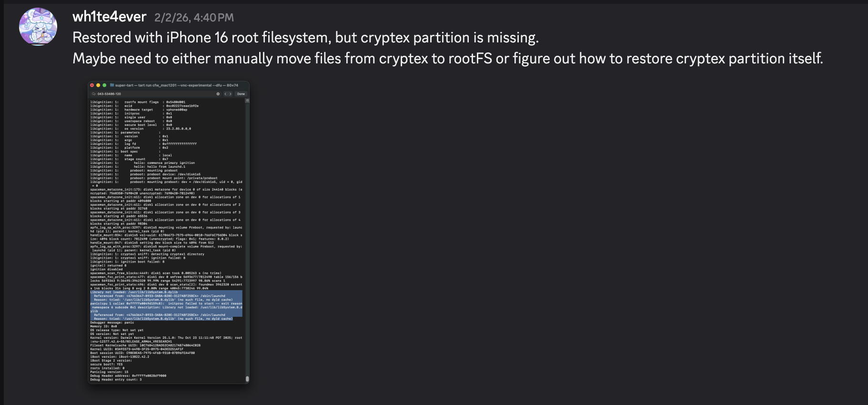Open the search options dropdown beside the magnifier
Viewport: 868px width, 405px height.
point(95,94)
